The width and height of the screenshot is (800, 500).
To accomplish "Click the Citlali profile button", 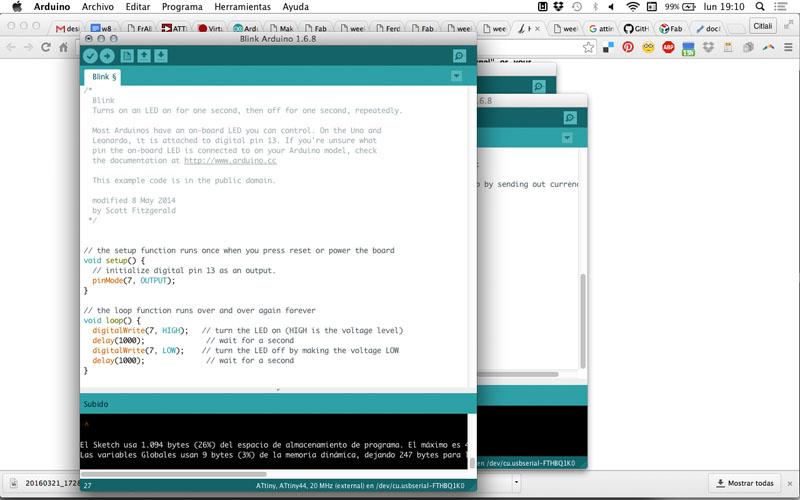I will [763, 26].
